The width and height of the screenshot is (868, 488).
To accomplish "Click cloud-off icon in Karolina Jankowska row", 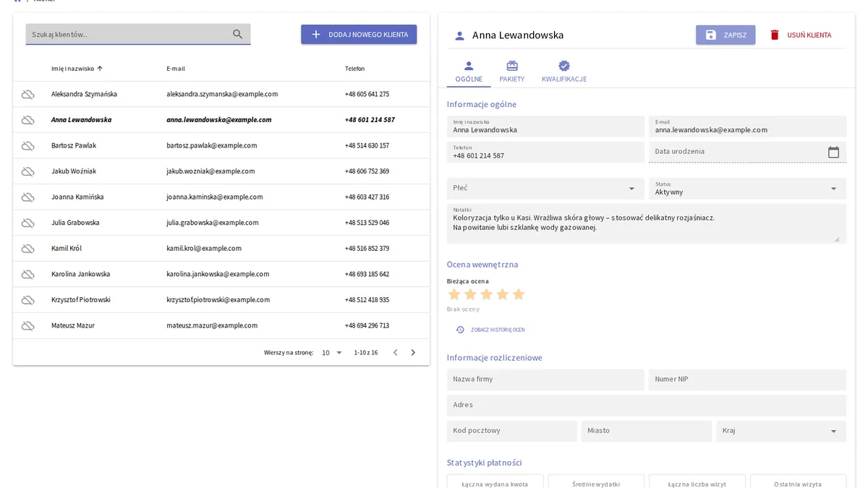I will (x=27, y=274).
